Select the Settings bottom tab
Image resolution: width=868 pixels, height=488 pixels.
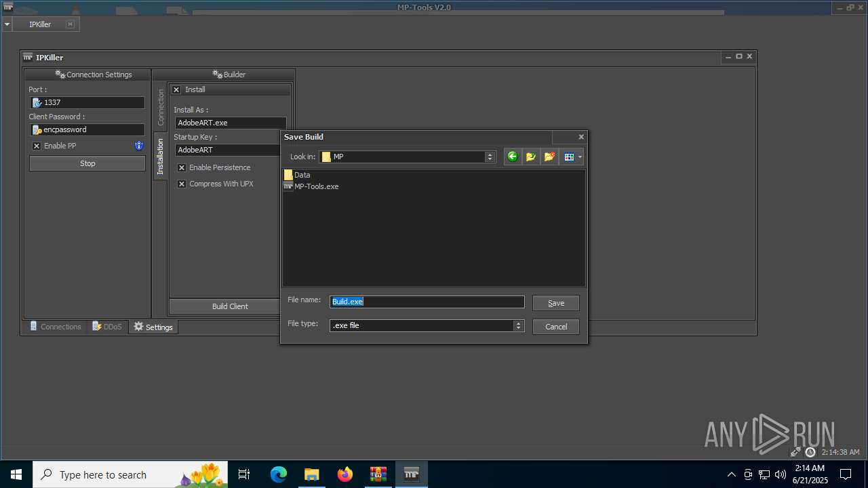pyautogui.click(x=153, y=327)
